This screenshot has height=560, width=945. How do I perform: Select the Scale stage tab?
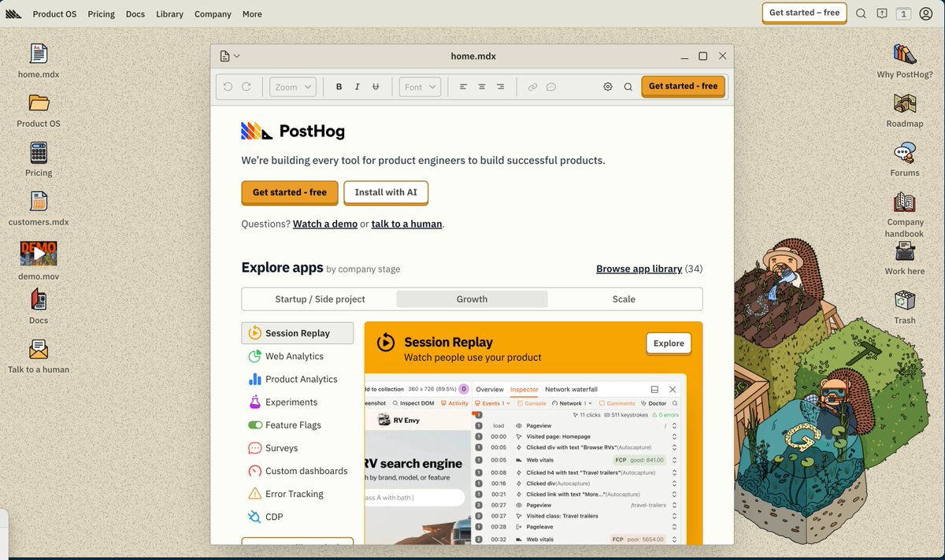coord(624,299)
